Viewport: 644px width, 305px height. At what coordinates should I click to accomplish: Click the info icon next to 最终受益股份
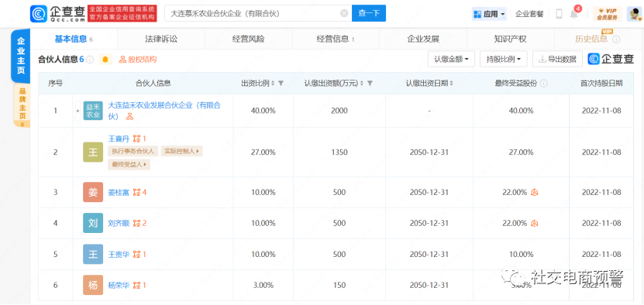click(x=544, y=84)
